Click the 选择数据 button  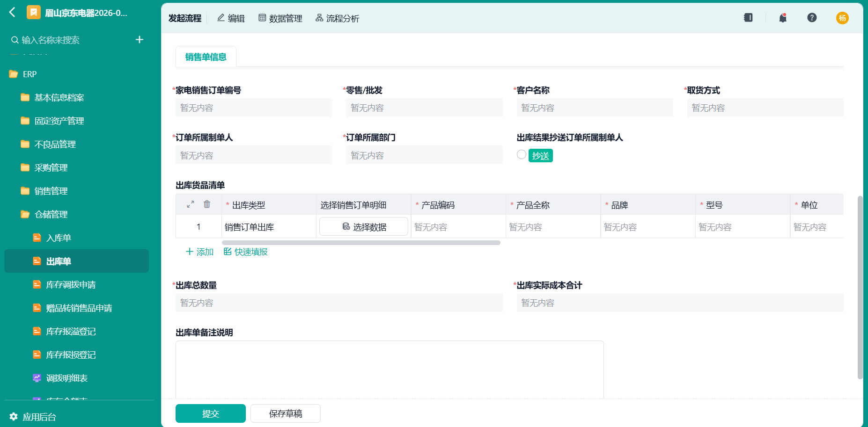click(364, 227)
